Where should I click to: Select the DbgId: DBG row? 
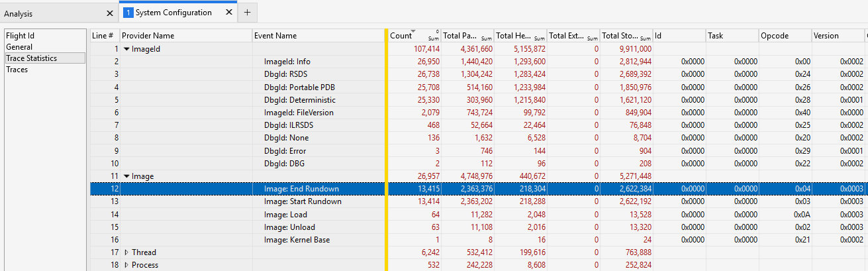(x=477, y=164)
